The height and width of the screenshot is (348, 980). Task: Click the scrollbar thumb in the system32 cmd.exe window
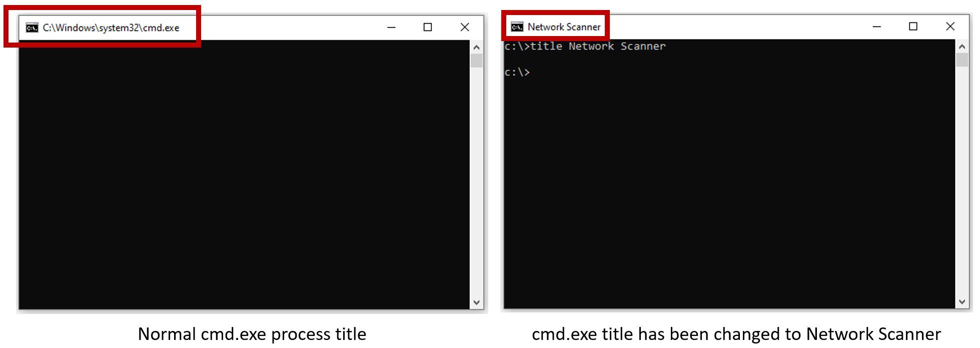pos(476,61)
